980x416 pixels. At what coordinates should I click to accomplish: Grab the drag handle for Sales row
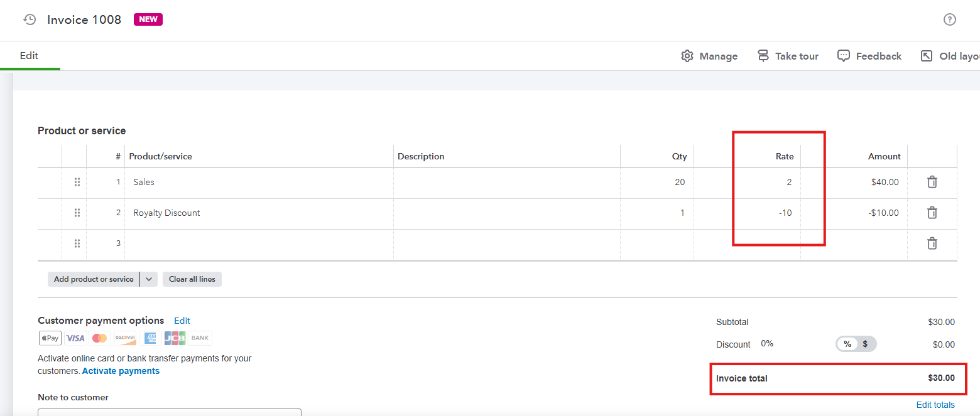[x=77, y=182]
